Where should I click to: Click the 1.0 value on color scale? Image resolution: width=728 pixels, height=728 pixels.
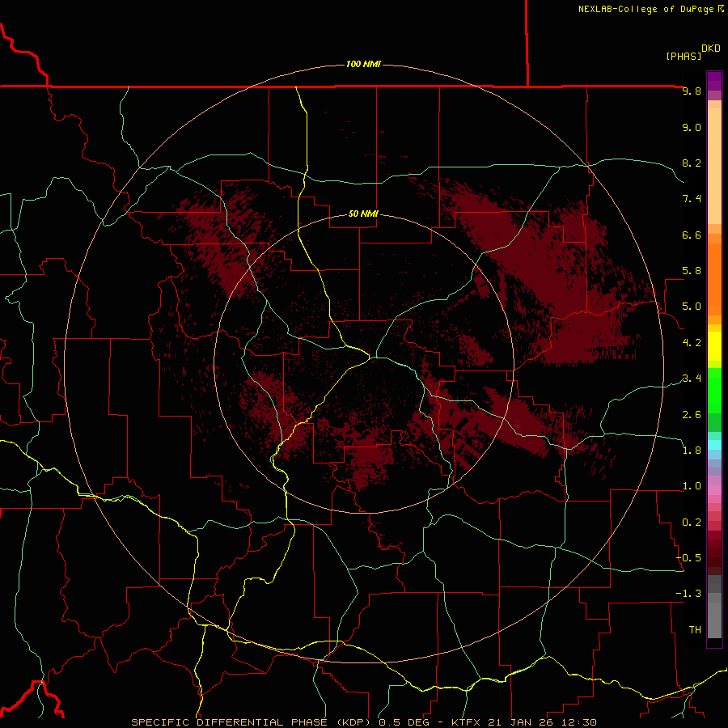tap(692, 486)
